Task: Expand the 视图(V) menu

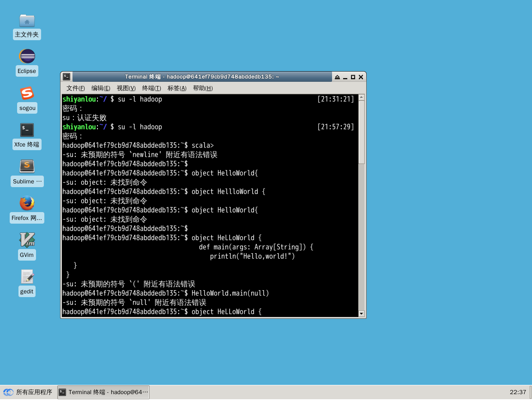Action: [x=126, y=88]
